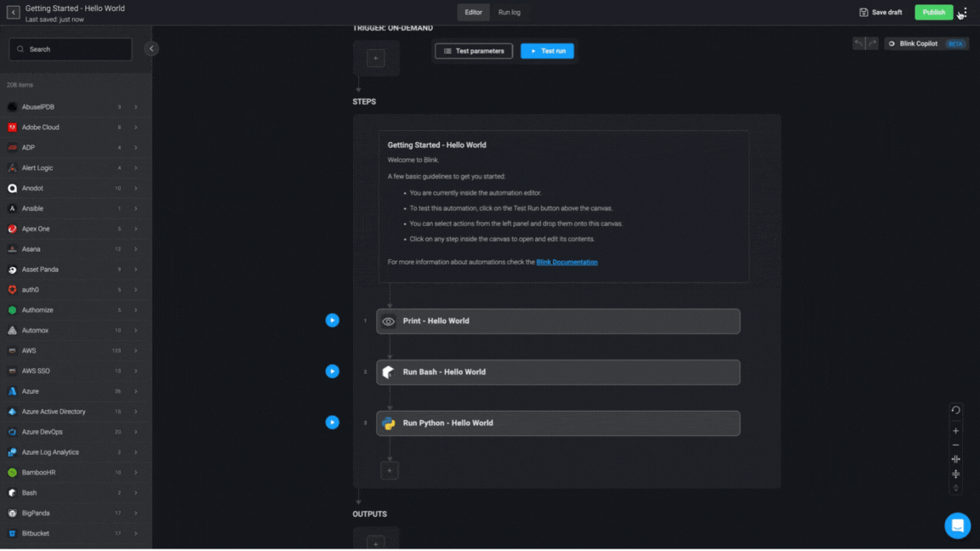The width and height of the screenshot is (980, 551).
Task: Run the Run Python - Hello World step
Action: pos(333,423)
